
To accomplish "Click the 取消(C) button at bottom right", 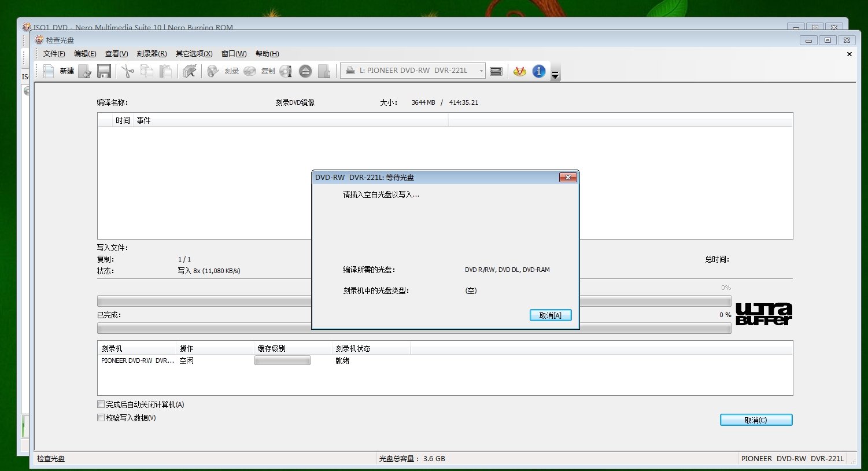I will [x=756, y=420].
